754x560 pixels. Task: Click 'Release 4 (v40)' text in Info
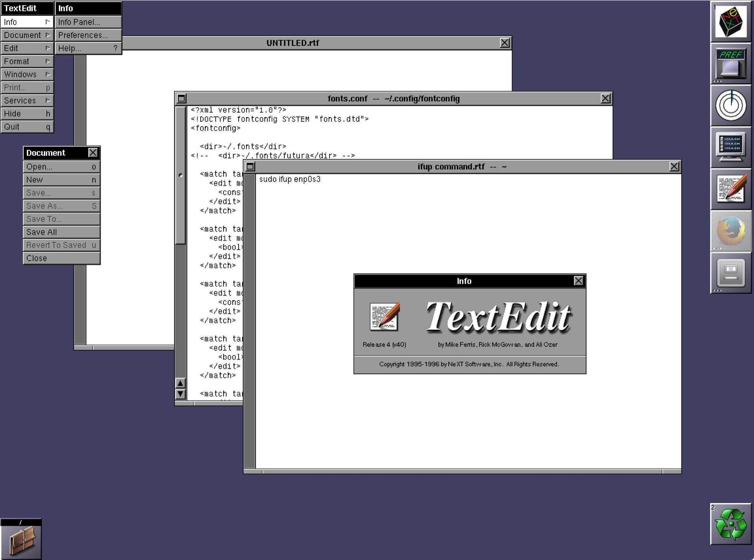pyautogui.click(x=384, y=344)
